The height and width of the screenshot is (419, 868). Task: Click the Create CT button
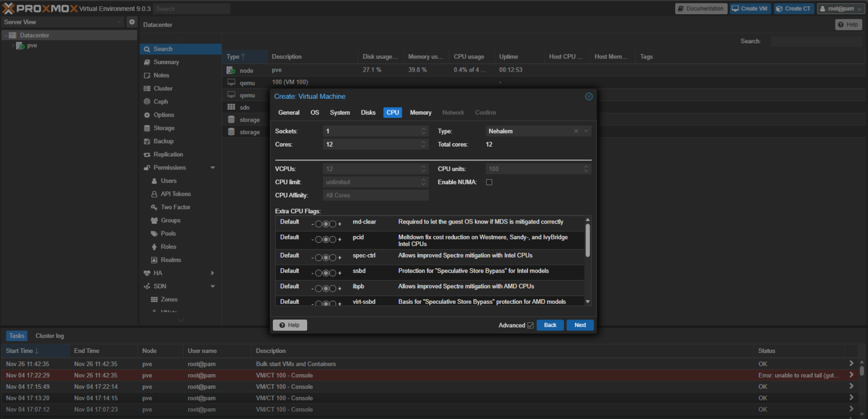click(x=794, y=9)
